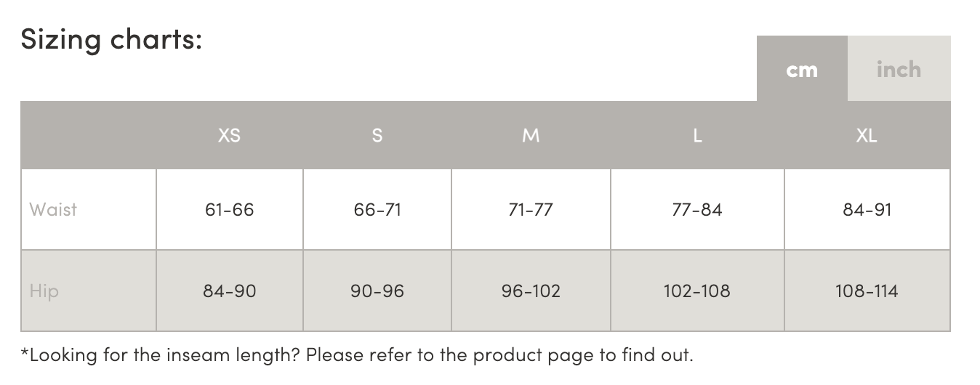Select XS waist value 61-66

tap(229, 210)
